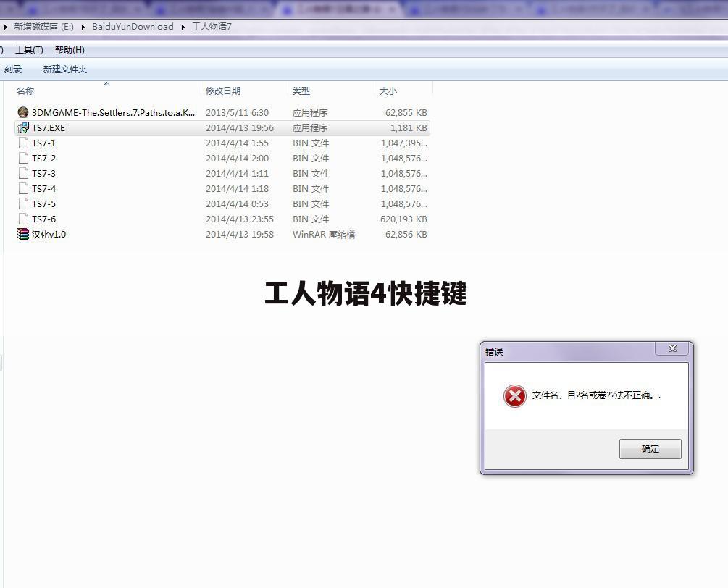The image size is (728, 588).
Task: Select file name TS7-6
Action: [x=43, y=219]
